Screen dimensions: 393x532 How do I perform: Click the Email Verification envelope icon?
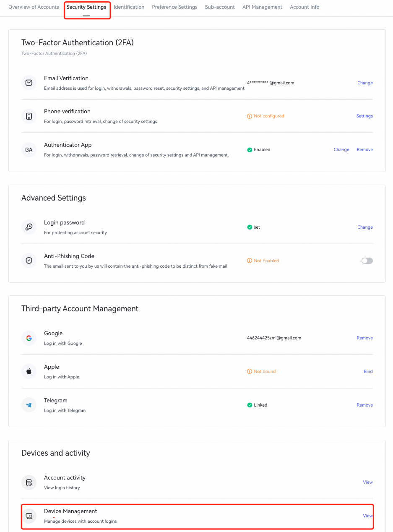point(29,83)
